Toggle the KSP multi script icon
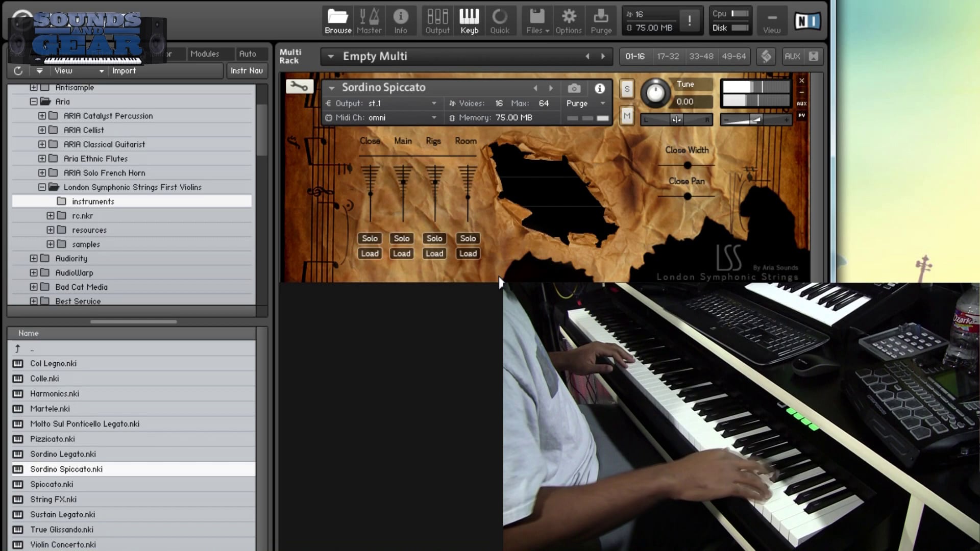The height and width of the screenshot is (551, 980). 766,56
